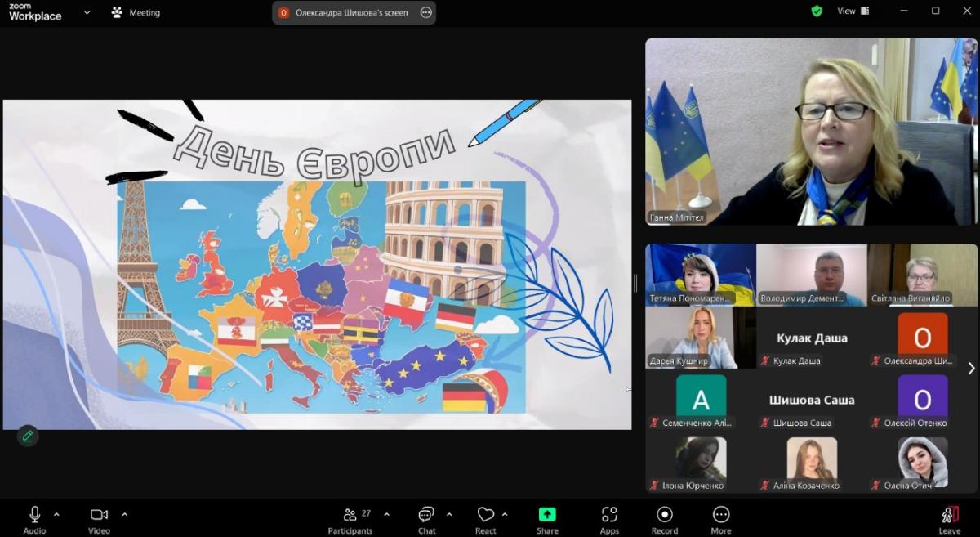Open audio options arrow next to Audio
This screenshot has height=537, width=980.
pos(56,514)
